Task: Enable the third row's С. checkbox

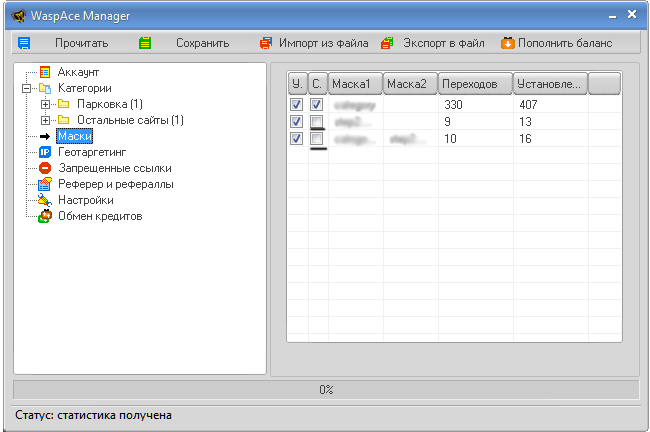Action: point(317,139)
